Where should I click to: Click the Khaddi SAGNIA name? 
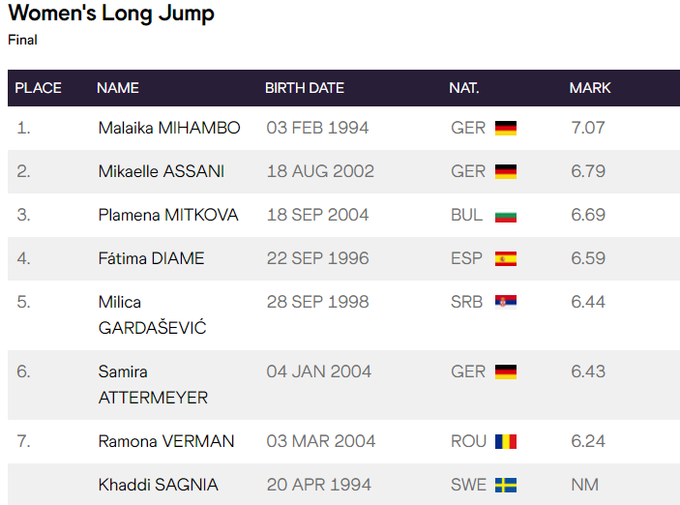click(158, 485)
